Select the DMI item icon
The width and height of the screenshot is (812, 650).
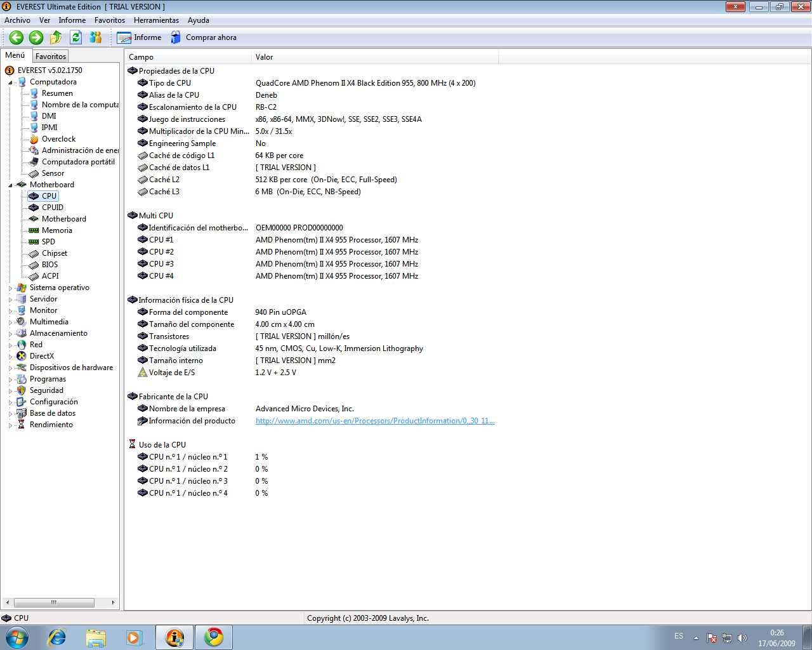pyautogui.click(x=34, y=116)
